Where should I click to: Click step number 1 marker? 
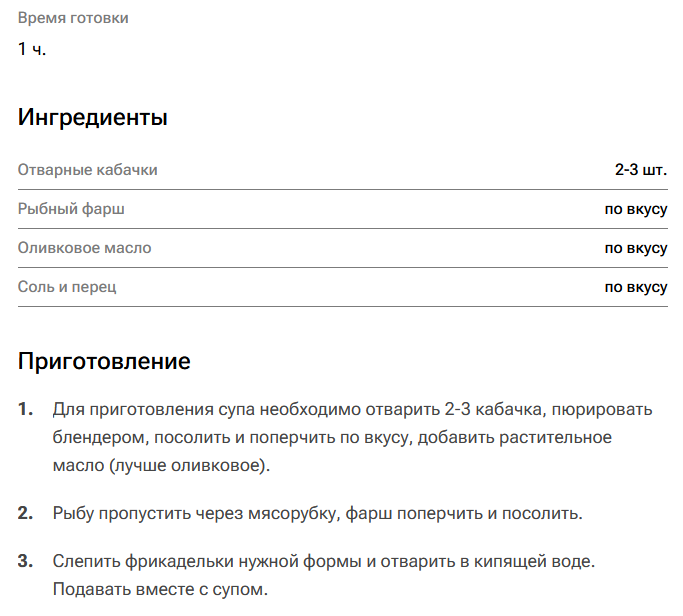point(26,410)
